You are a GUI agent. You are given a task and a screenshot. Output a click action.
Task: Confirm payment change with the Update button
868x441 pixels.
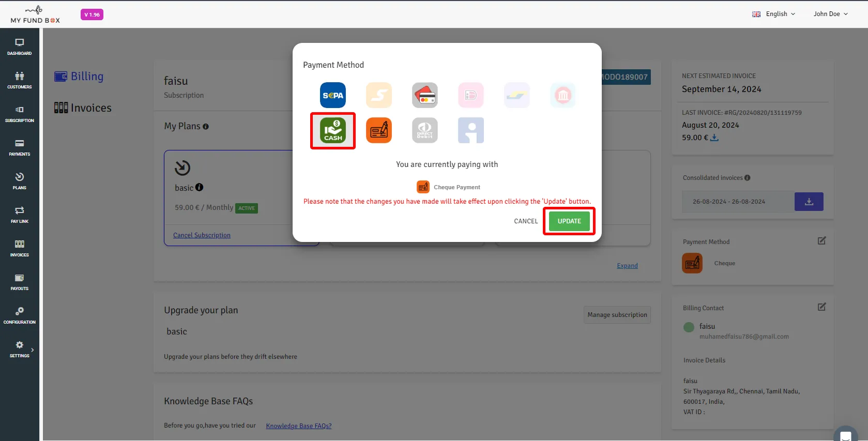[x=569, y=221]
